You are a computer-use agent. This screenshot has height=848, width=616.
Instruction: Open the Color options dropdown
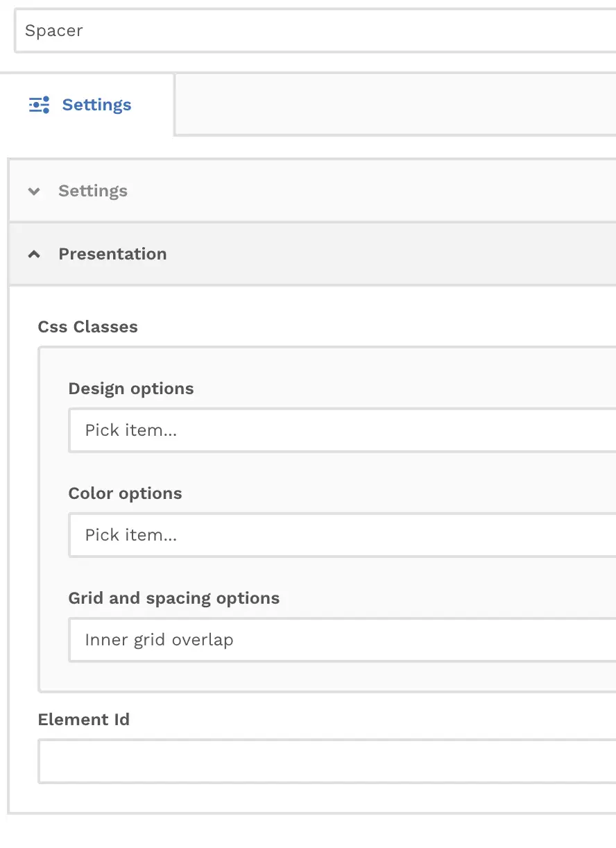(343, 535)
